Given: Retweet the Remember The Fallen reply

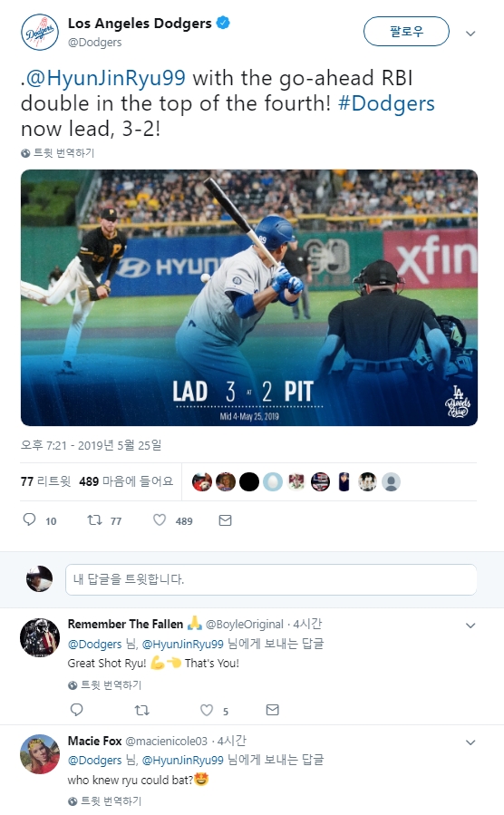Looking at the screenshot, I should tap(141, 710).
